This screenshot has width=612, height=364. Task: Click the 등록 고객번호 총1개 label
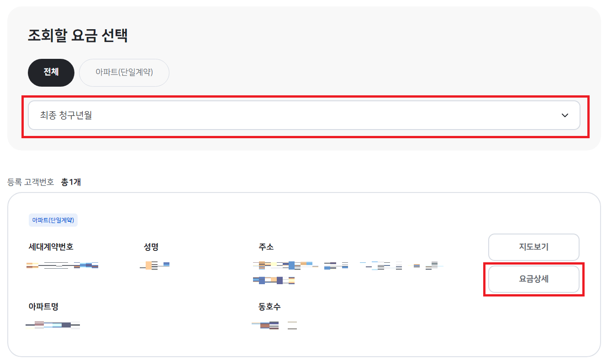(46, 181)
